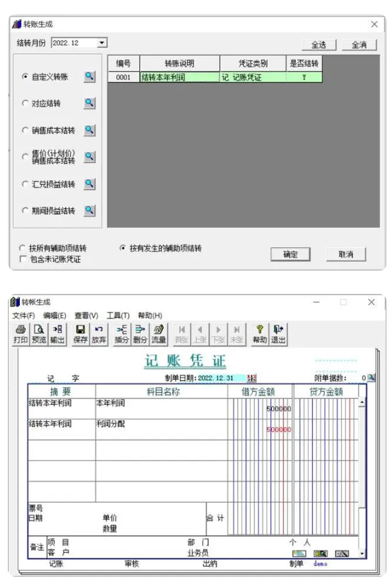Click magnifier icon beside 自定义转账

pyautogui.click(x=89, y=77)
